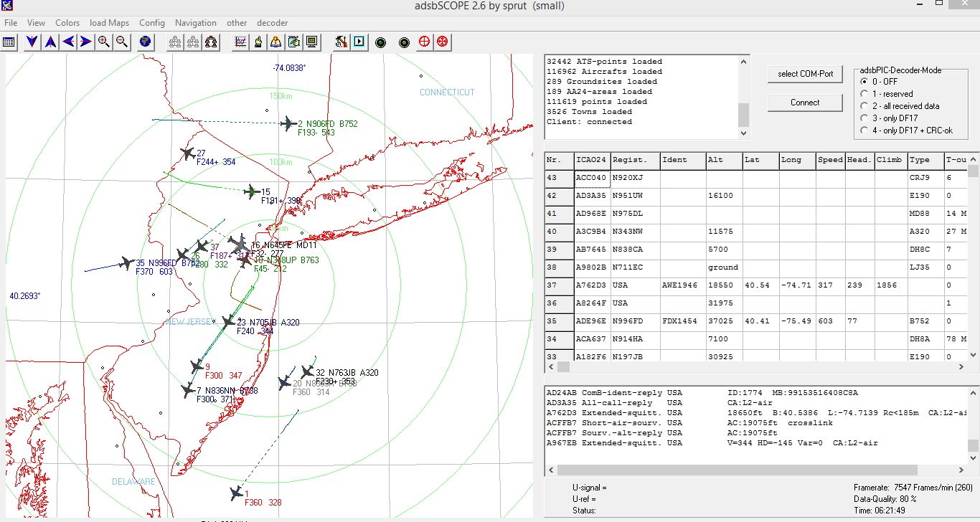
Task: Click the hand pointer toolbar icon
Action: click(258, 42)
